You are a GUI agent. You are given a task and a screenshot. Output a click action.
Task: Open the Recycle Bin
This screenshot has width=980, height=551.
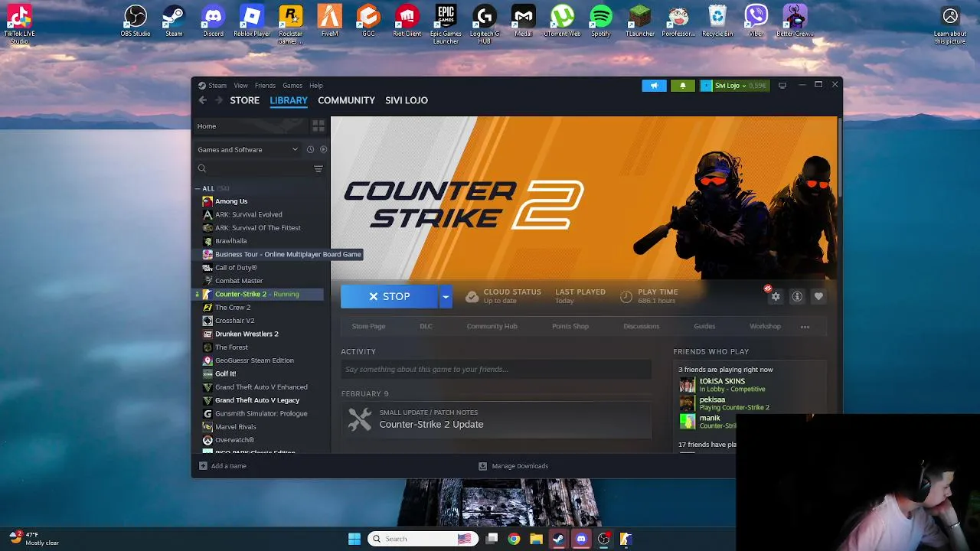(x=717, y=21)
